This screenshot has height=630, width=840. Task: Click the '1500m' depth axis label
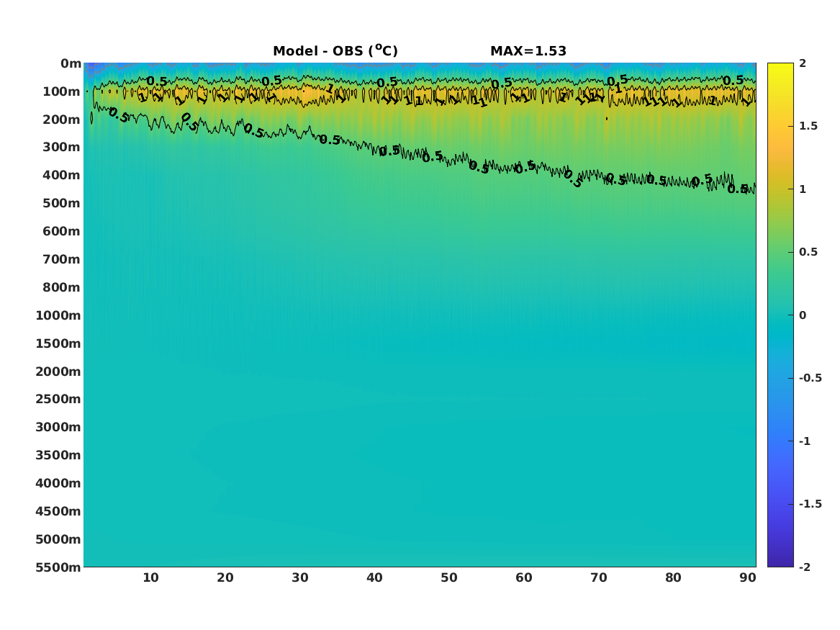coord(58,343)
